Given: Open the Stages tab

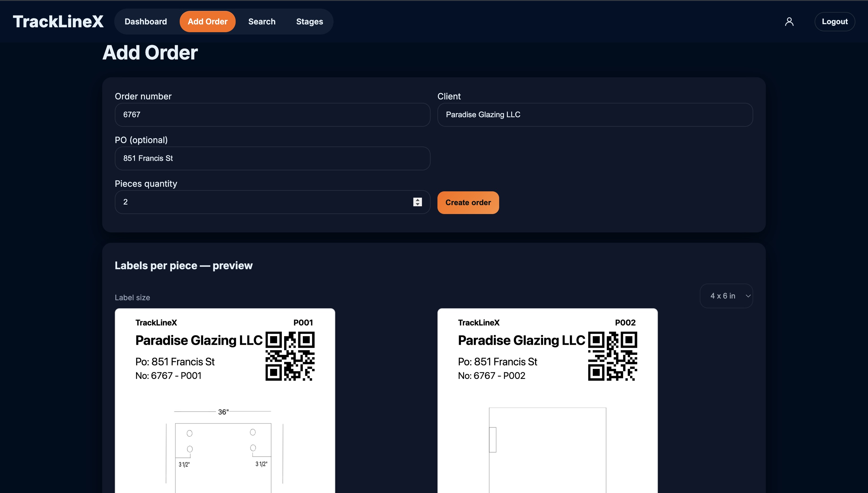Looking at the screenshot, I should click(309, 22).
